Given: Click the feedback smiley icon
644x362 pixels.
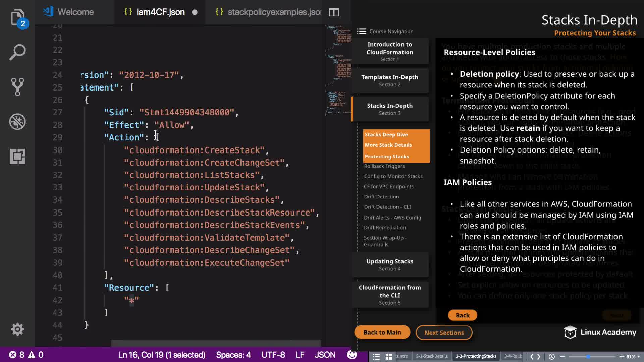Looking at the screenshot, I should (x=352, y=355).
